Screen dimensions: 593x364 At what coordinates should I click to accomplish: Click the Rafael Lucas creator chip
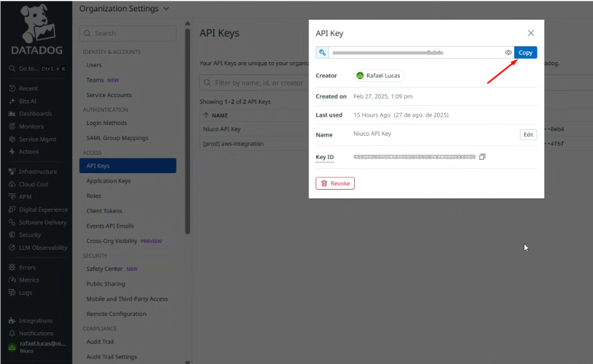pos(379,75)
